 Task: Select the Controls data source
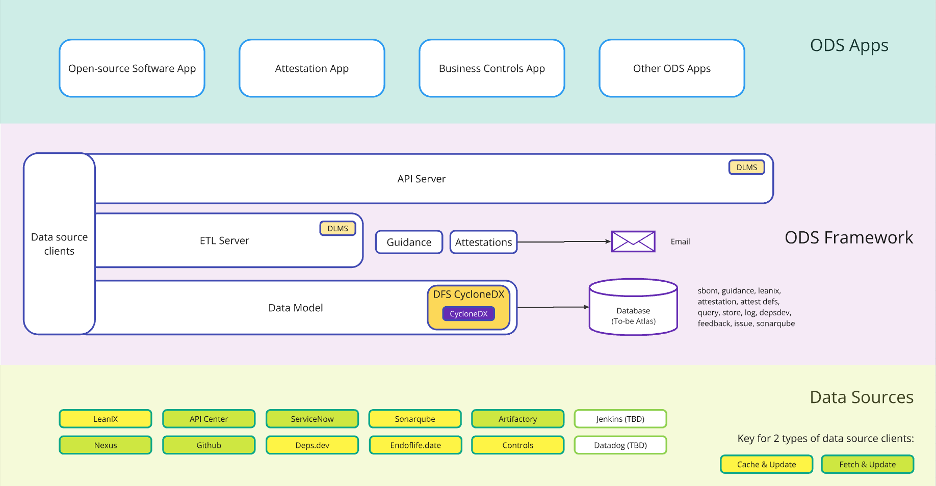tap(518, 445)
